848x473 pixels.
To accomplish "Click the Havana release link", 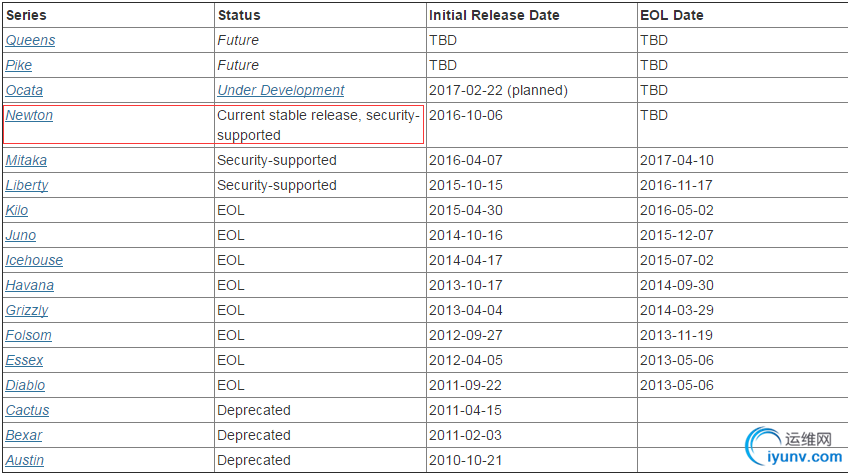I will [x=29, y=285].
